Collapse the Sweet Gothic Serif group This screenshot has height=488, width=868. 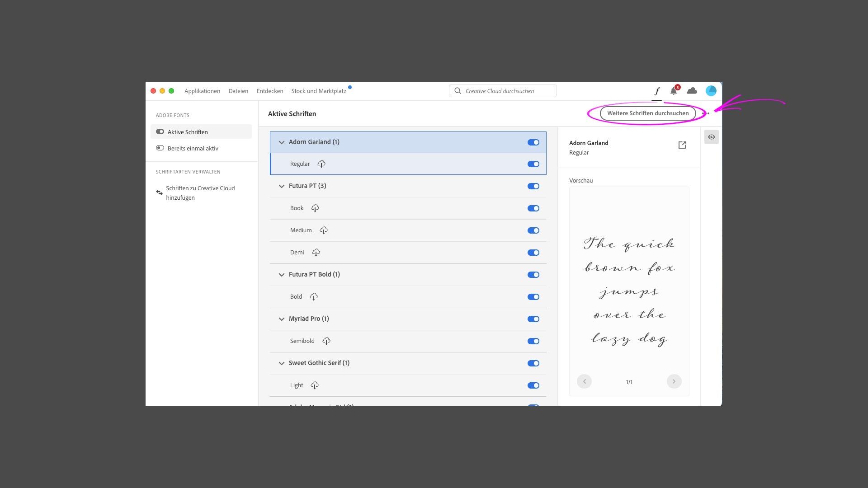pyautogui.click(x=281, y=363)
